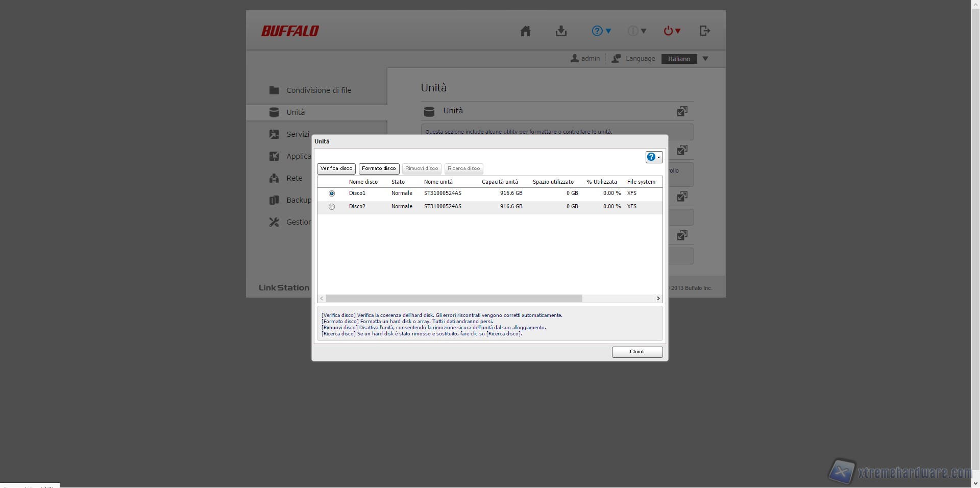980x488 pixels.
Task: Open the red power menu icon
Action: point(671,31)
